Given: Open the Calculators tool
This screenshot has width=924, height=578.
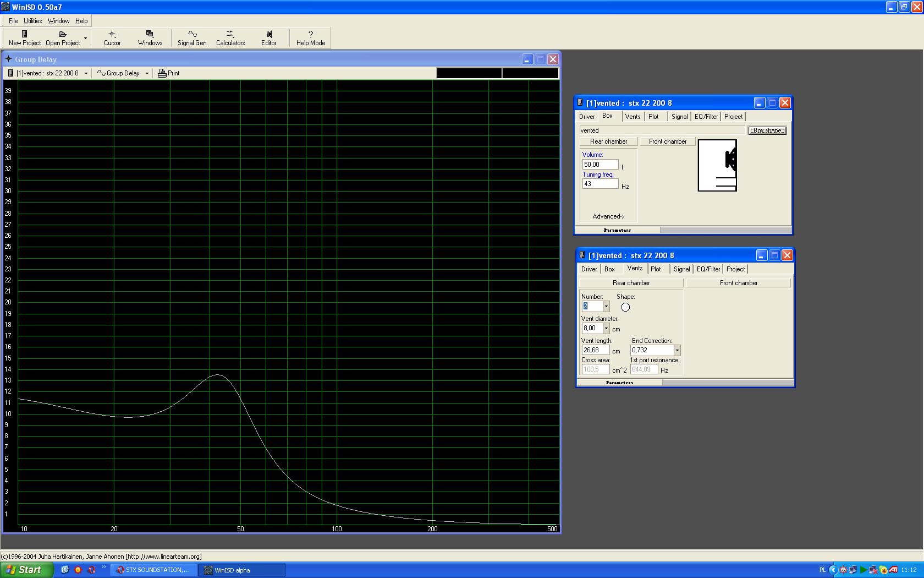Looking at the screenshot, I should point(230,37).
